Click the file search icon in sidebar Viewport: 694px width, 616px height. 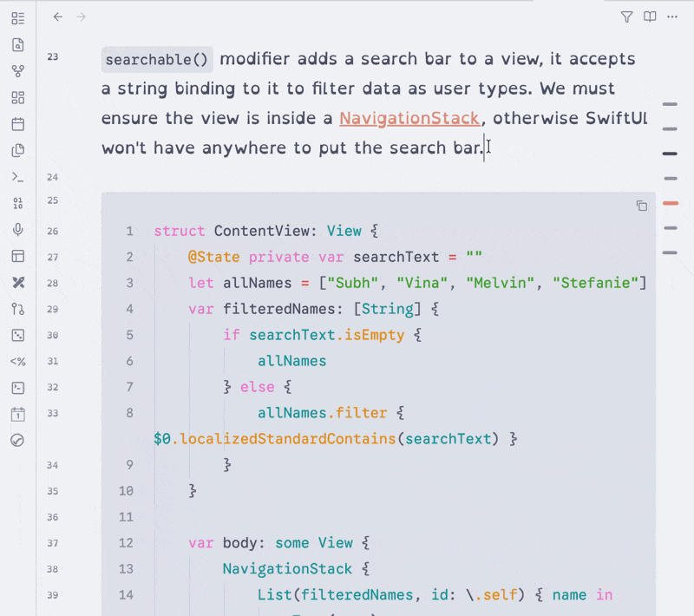[x=17, y=45]
